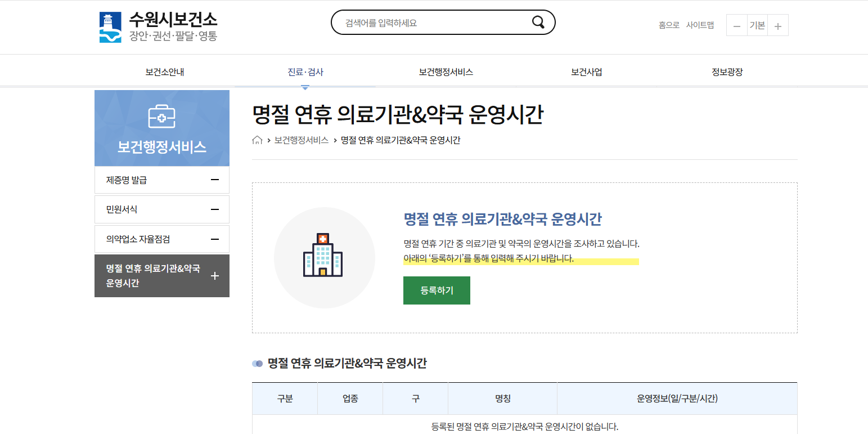Click the 운영정보(일/구분/시간) column header
Viewport: 868px width, 434px height.
pos(677,399)
